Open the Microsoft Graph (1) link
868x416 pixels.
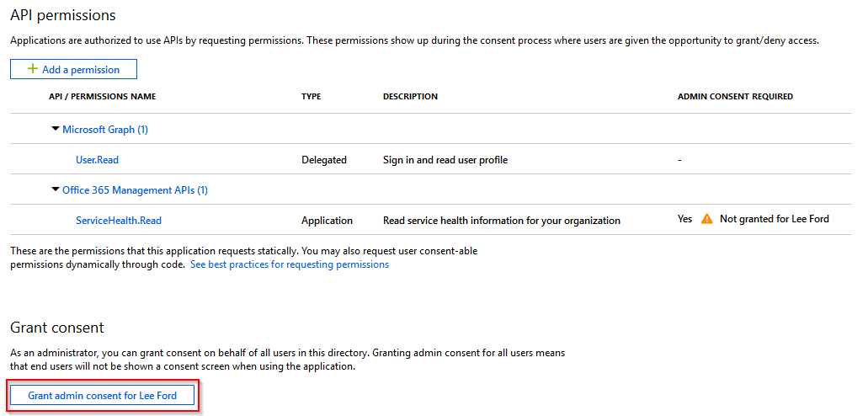(105, 130)
